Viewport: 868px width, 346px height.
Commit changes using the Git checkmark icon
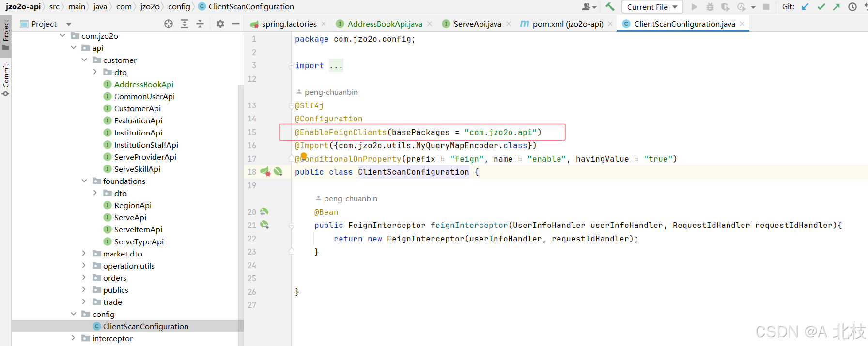coord(821,7)
